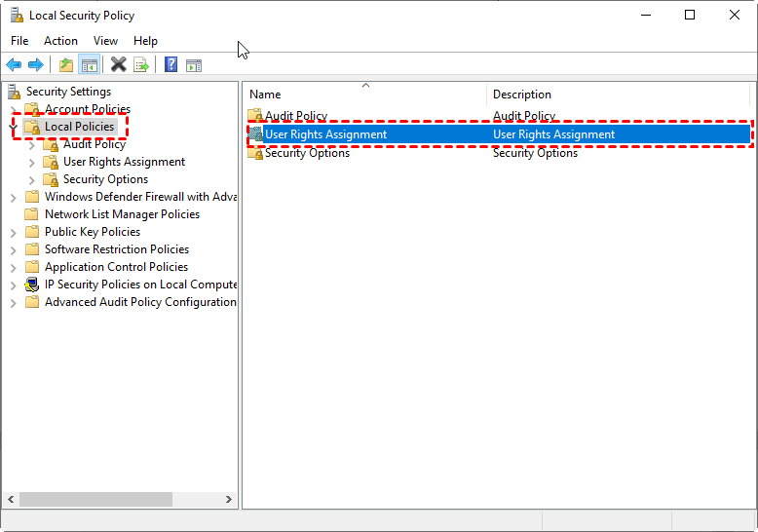Click the Security Settings root icon
Screen dimensions: 758x532
click(x=15, y=92)
